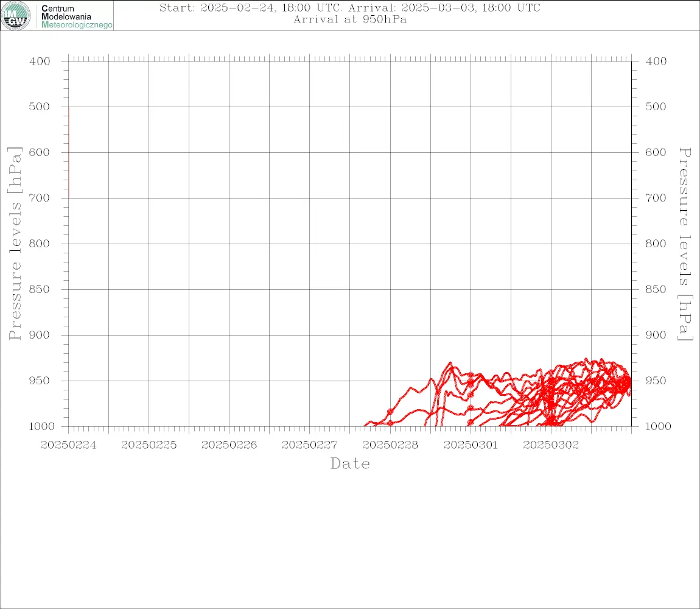Click the left axis 700 label
The height and width of the screenshot is (609, 700).
coord(40,198)
